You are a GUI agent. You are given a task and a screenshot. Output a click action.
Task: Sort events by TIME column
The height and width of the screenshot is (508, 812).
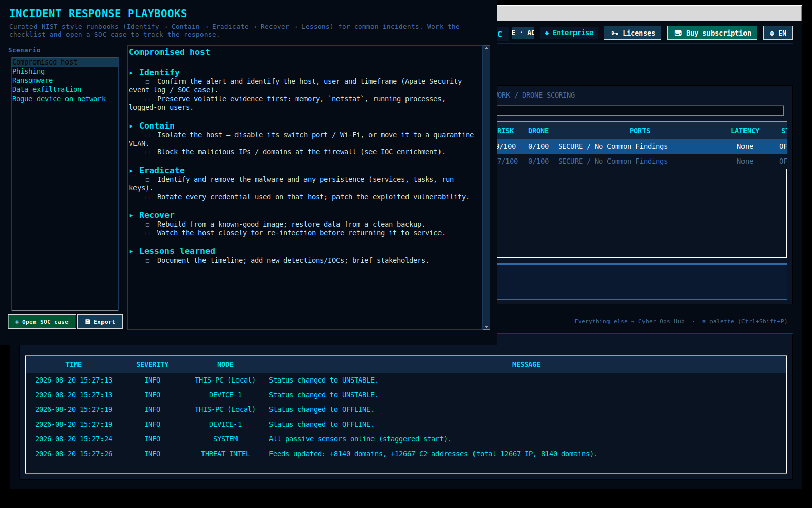[74, 364]
